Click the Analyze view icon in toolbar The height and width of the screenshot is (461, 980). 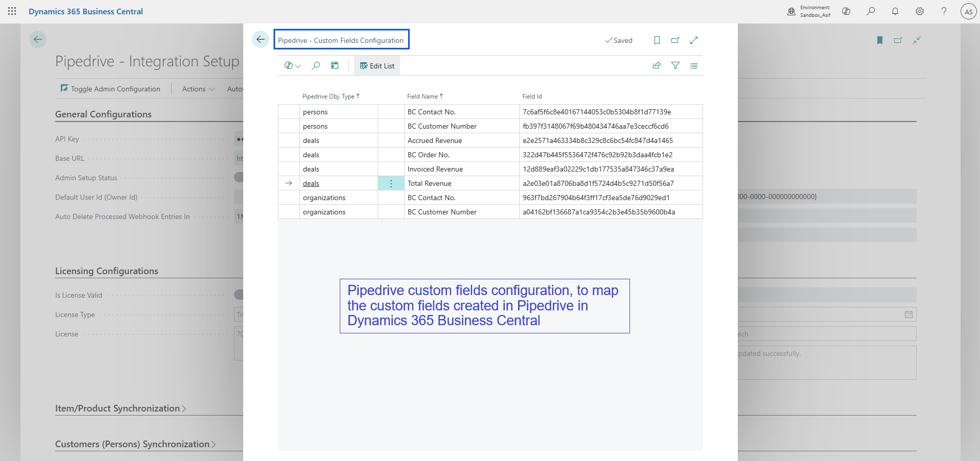click(335, 66)
